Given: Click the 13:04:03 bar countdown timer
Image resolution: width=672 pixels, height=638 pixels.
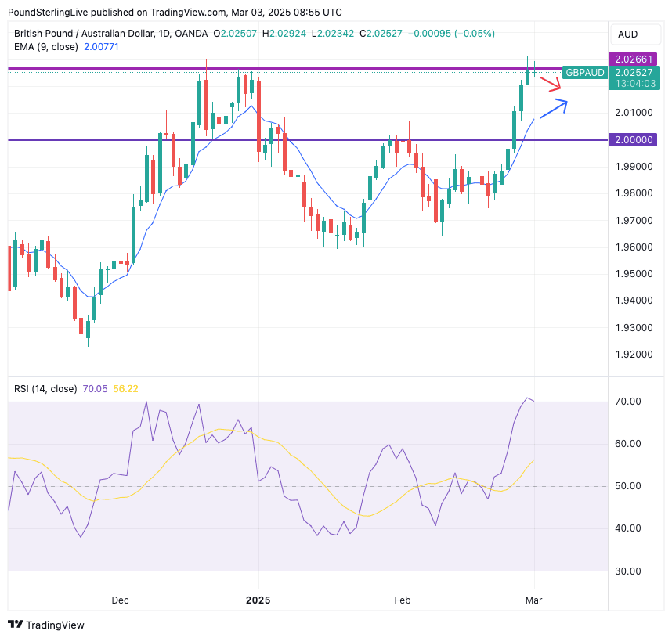Looking at the screenshot, I should coord(635,83).
